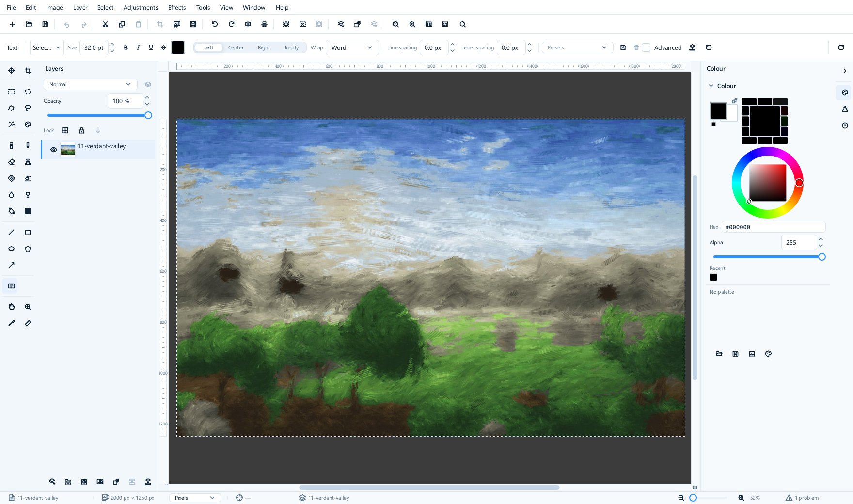Toggle Underline text formatting
This screenshot has width=853, height=504.
(151, 47)
